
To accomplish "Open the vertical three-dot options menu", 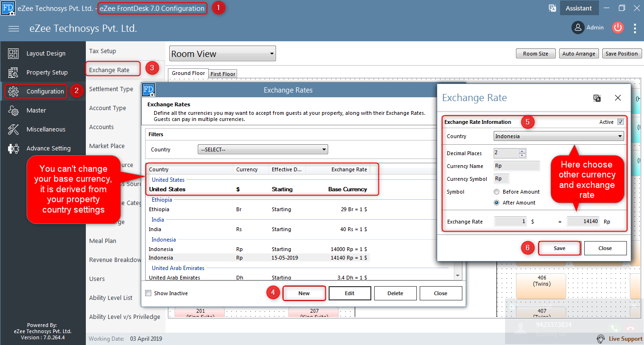I will click(635, 28).
